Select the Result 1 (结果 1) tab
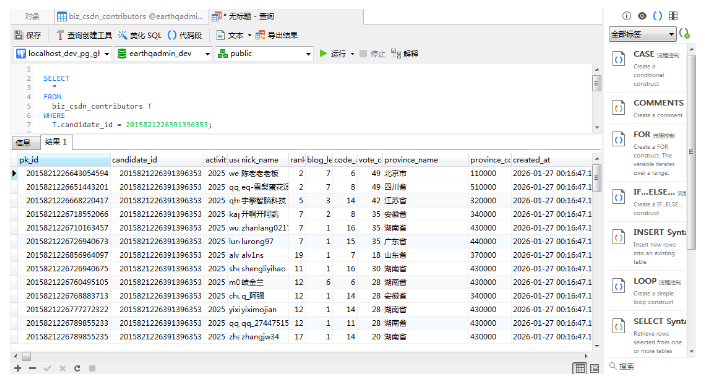705x385 pixels. coord(56,142)
